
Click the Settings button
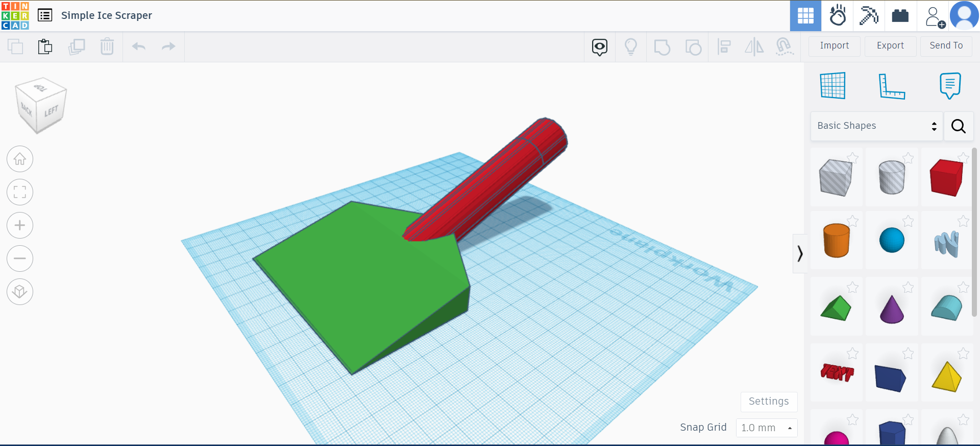pyautogui.click(x=769, y=402)
